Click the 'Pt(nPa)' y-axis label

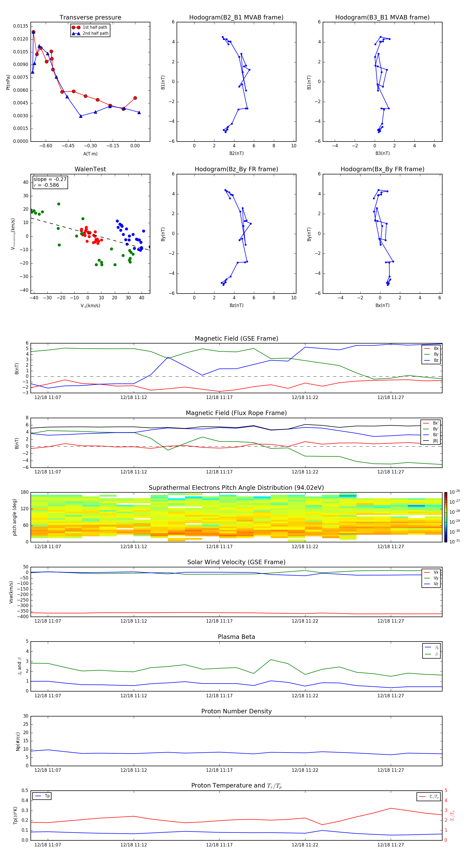[8, 82]
